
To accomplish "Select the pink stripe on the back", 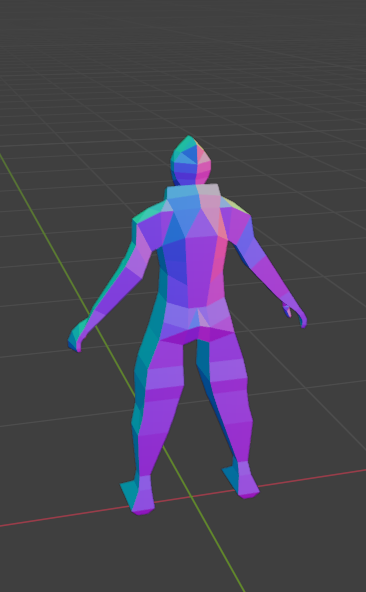I will point(218,261).
